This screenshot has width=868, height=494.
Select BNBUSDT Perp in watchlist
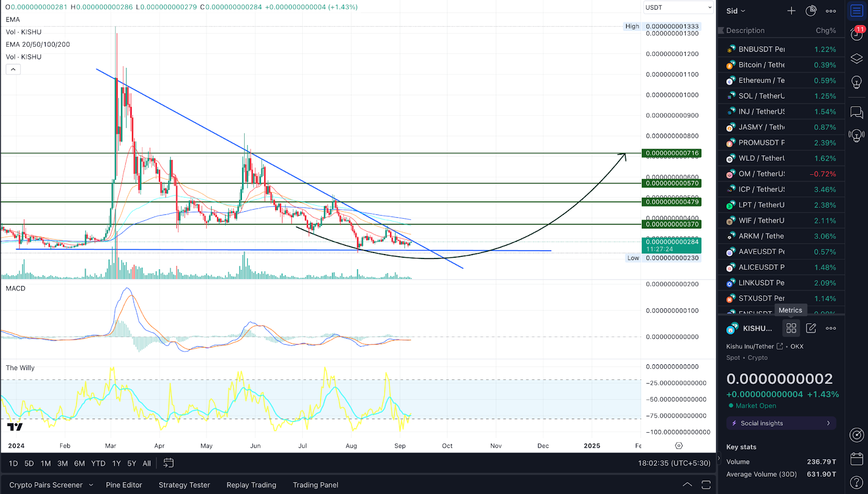pos(781,49)
